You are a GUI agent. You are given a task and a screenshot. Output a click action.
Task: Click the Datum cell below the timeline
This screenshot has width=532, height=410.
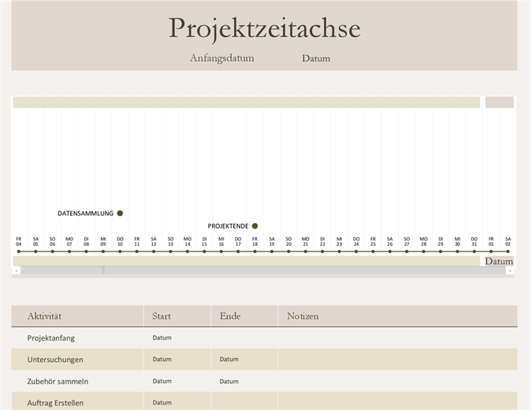click(499, 261)
